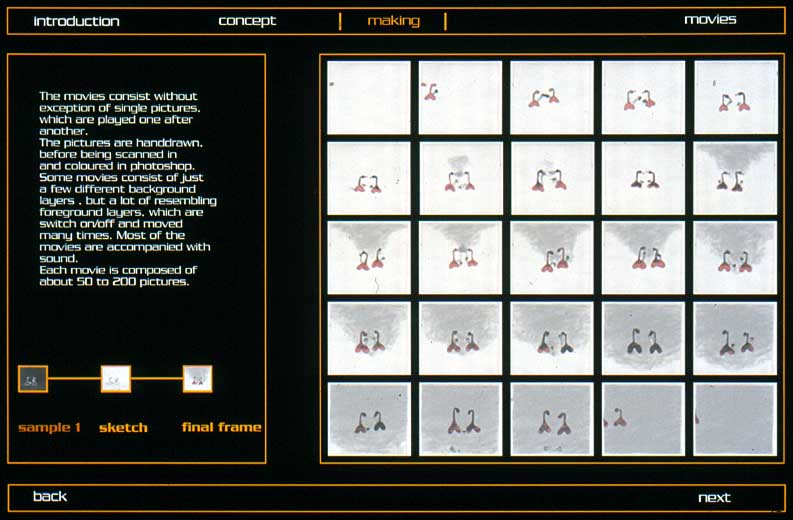
Task: Click the next button
Action: (x=714, y=497)
